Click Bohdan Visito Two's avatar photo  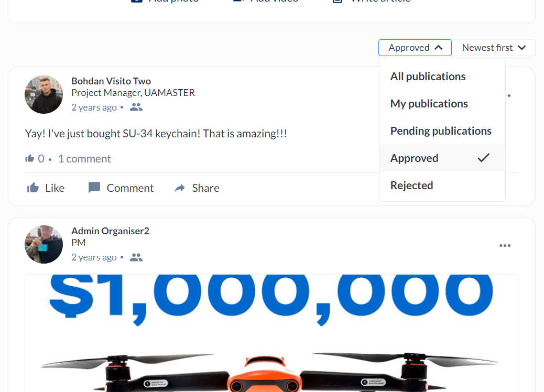tap(43, 95)
